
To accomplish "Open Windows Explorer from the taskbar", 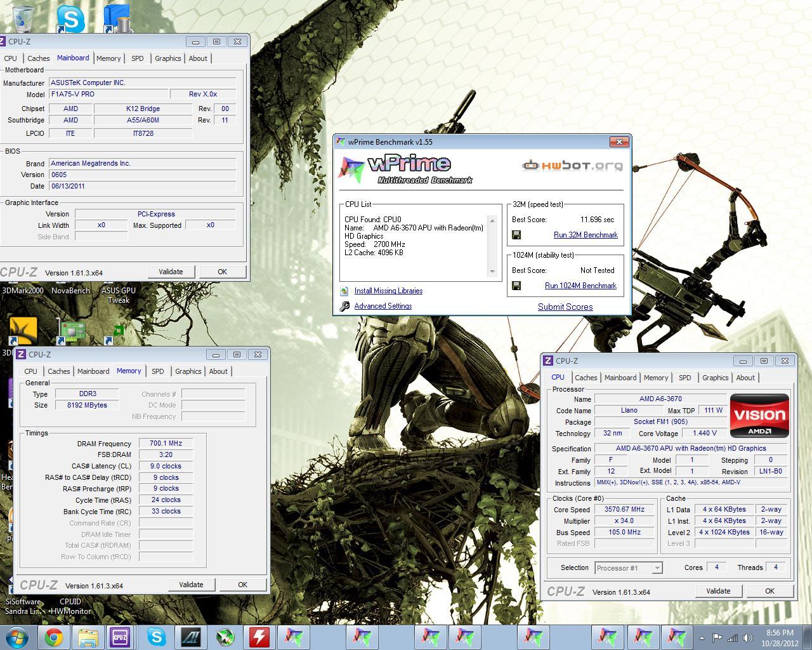I will click(88, 637).
